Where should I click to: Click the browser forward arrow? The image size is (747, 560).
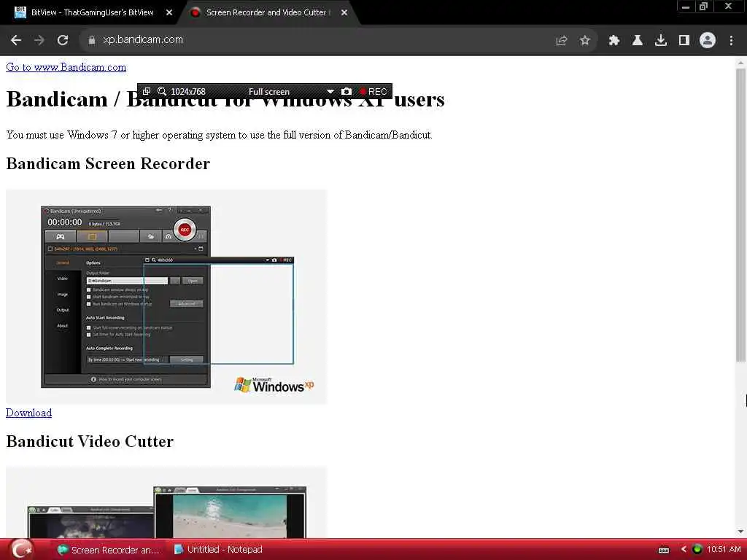point(39,41)
